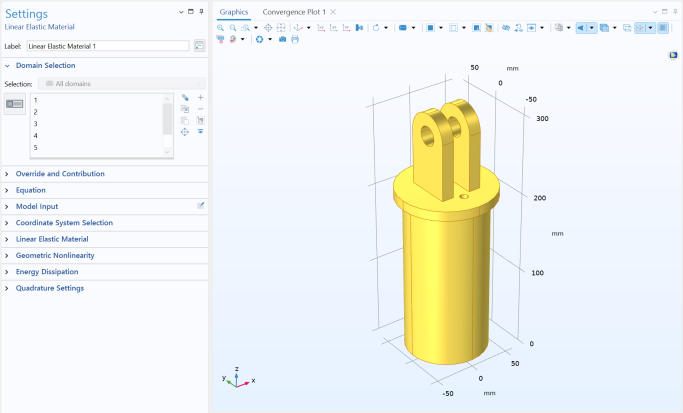683x413 pixels.
Task: Expand the Override and Contribution section
Action: point(60,174)
